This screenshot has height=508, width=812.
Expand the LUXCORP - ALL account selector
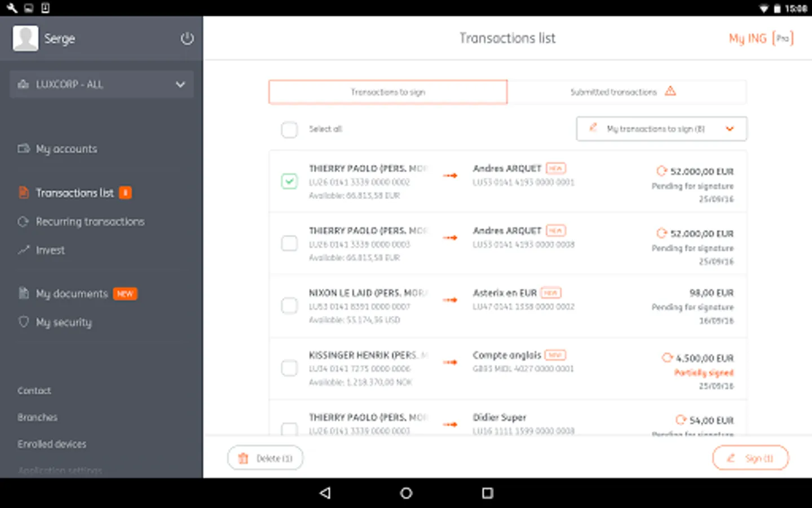(101, 84)
